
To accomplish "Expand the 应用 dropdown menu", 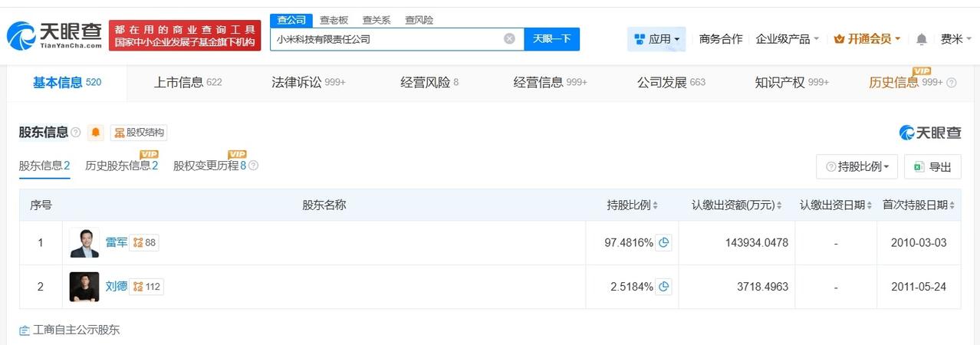I will (656, 39).
